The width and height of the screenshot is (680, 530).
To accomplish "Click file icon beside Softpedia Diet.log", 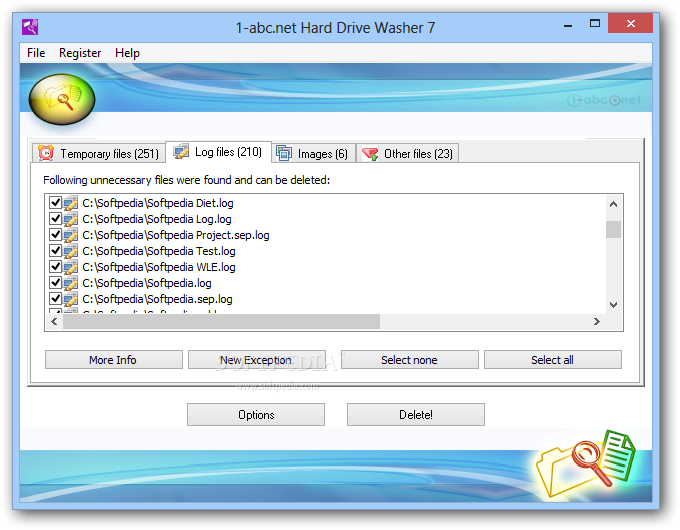I will (x=70, y=203).
